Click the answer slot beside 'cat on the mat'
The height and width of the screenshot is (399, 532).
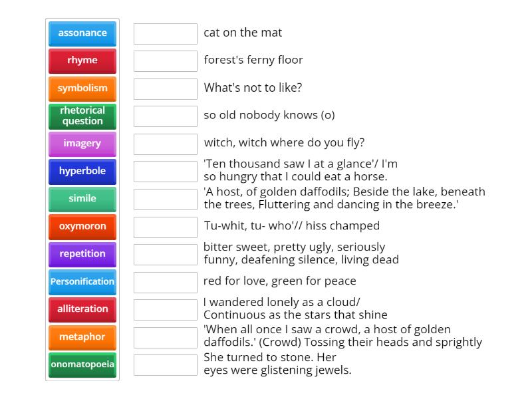coord(164,33)
